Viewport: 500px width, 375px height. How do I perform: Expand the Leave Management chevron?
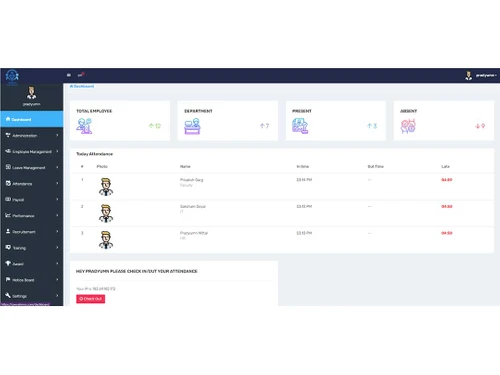coord(57,167)
